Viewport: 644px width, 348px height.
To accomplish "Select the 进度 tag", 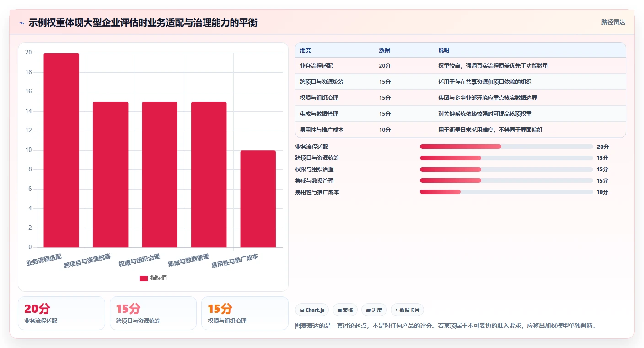I will [x=374, y=310].
